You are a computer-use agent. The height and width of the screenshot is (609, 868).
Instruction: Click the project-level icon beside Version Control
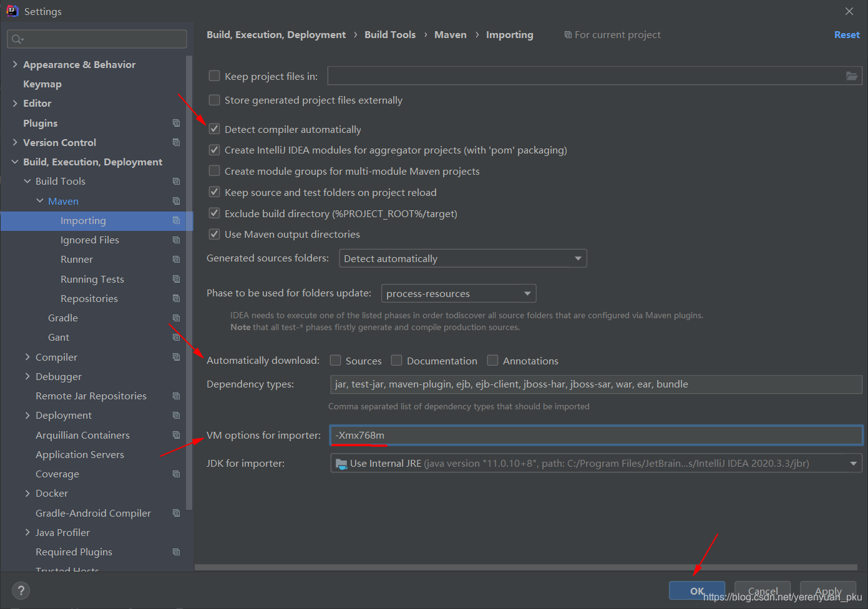tap(176, 142)
